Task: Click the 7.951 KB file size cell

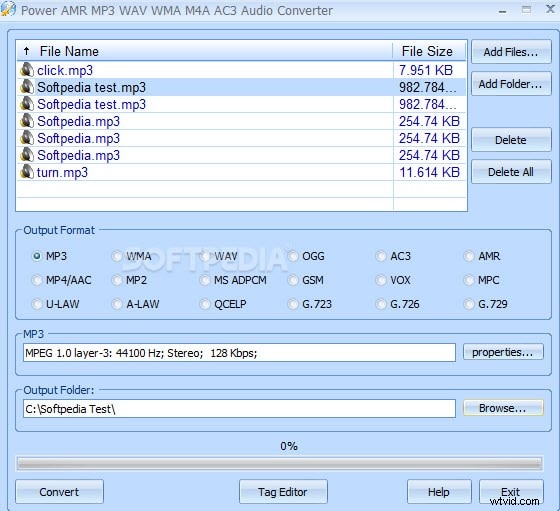Action: point(426,70)
